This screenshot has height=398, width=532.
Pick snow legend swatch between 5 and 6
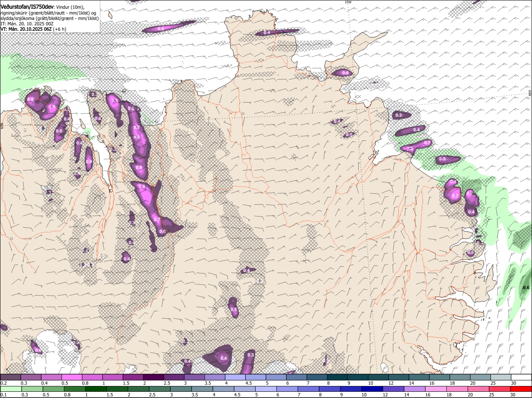click(276, 377)
